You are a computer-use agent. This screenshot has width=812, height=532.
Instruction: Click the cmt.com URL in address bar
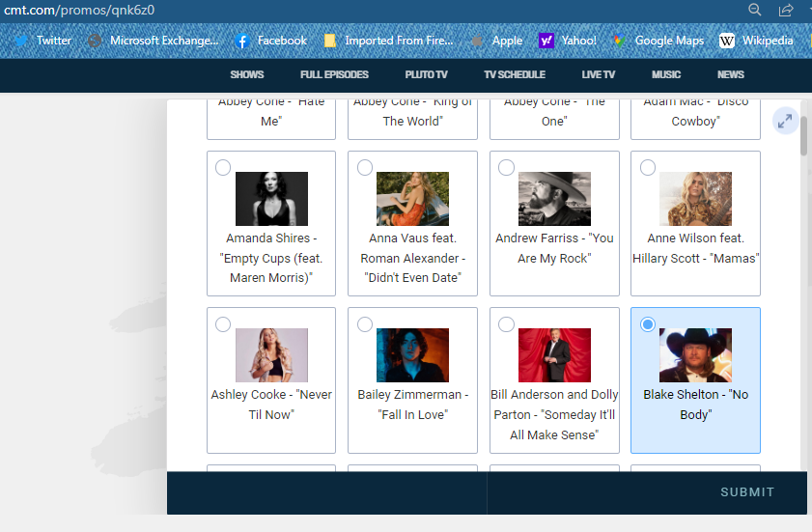(79, 10)
